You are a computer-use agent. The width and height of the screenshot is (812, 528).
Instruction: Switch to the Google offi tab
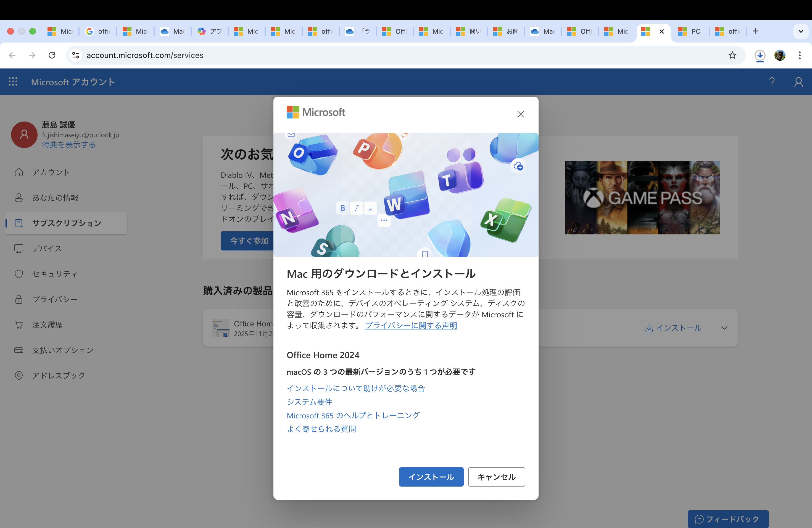tap(98, 31)
